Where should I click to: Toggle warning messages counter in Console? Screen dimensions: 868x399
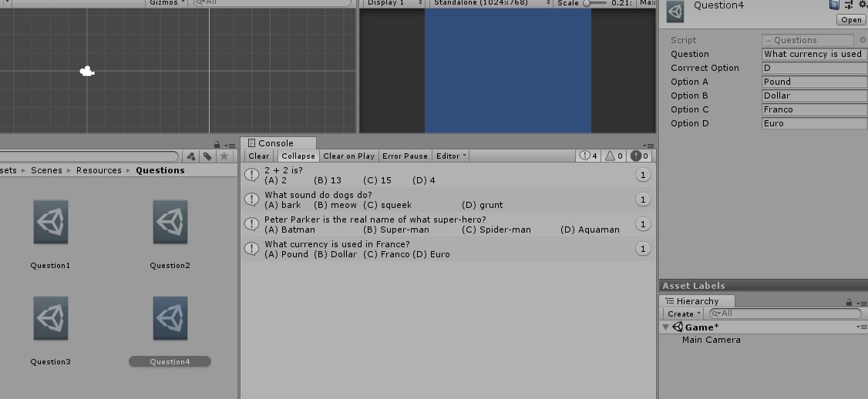[x=614, y=156]
